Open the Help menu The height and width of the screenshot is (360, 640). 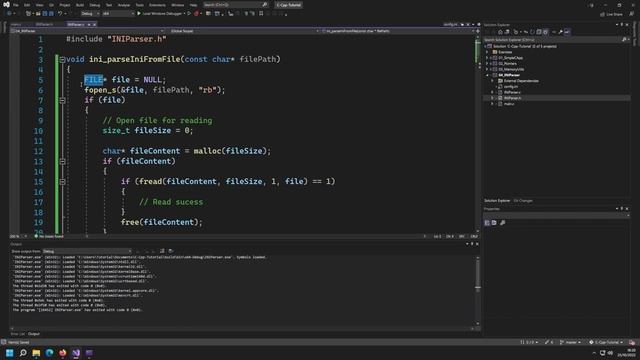[193, 5]
